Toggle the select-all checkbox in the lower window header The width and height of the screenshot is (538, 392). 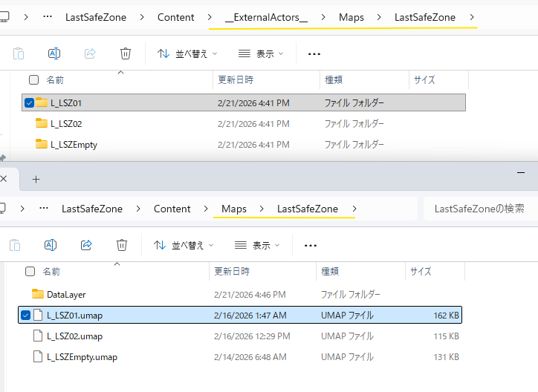pyautogui.click(x=30, y=272)
